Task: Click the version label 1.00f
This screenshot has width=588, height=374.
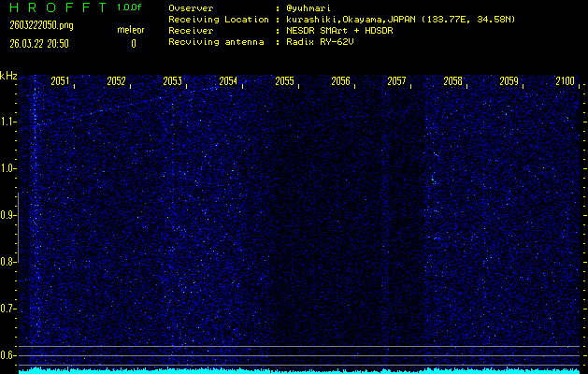Action: (129, 7)
